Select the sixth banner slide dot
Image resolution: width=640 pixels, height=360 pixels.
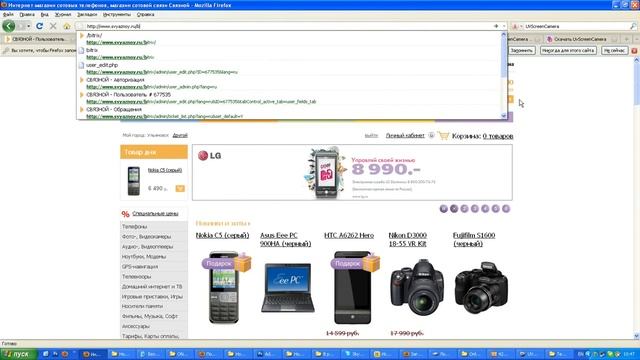tap(496, 209)
